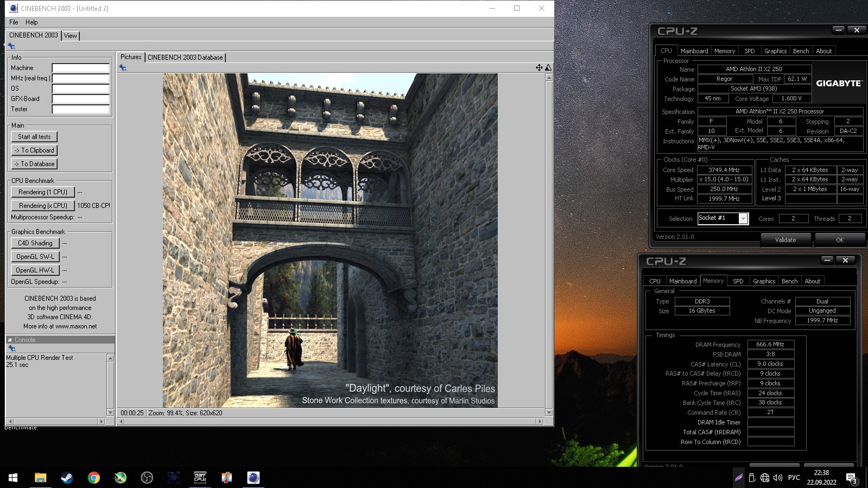Click the picture's vertical scrollbar down arrow
This screenshot has width=868, height=488.
(x=549, y=413)
